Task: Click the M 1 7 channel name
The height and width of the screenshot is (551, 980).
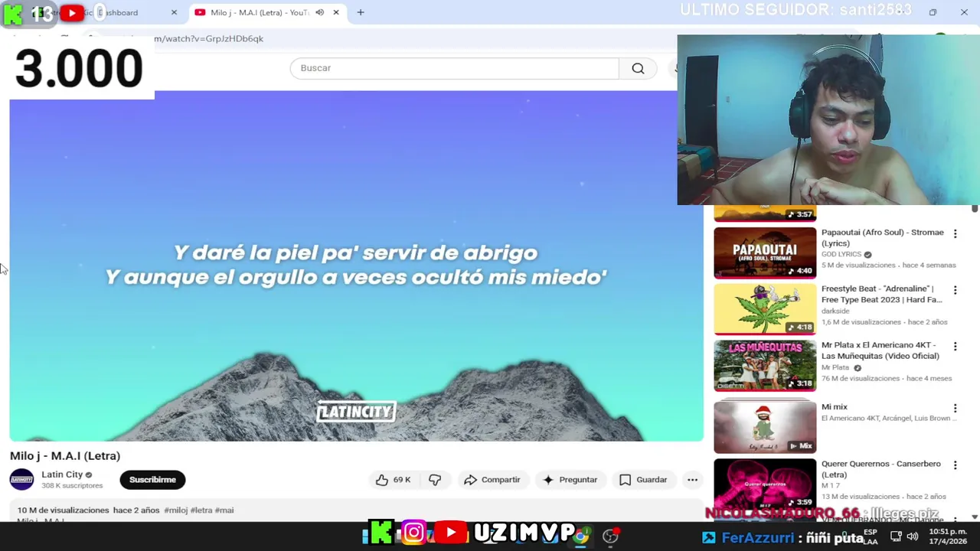Action: 831,485
